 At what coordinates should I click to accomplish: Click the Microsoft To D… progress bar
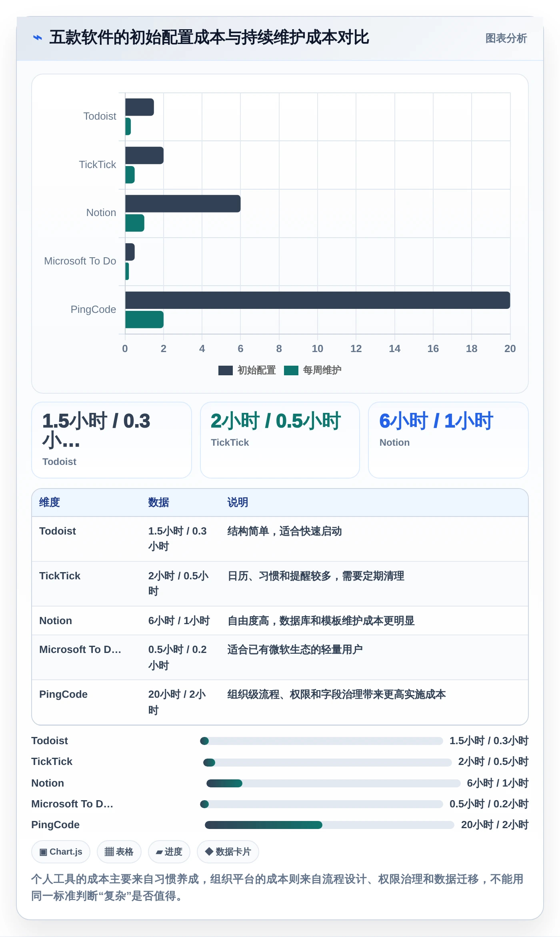tap(322, 804)
